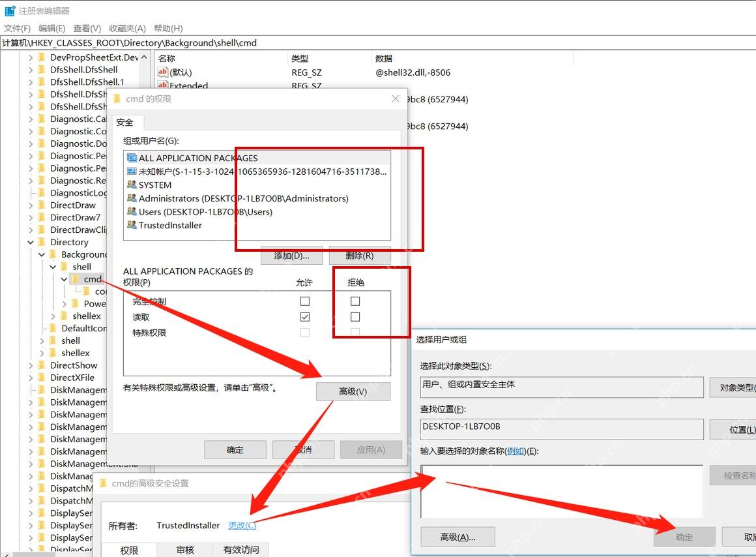The width and height of the screenshot is (756, 557).
Task: Close the cmd 的权限 dialog with X
Action: tap(396, 98)
